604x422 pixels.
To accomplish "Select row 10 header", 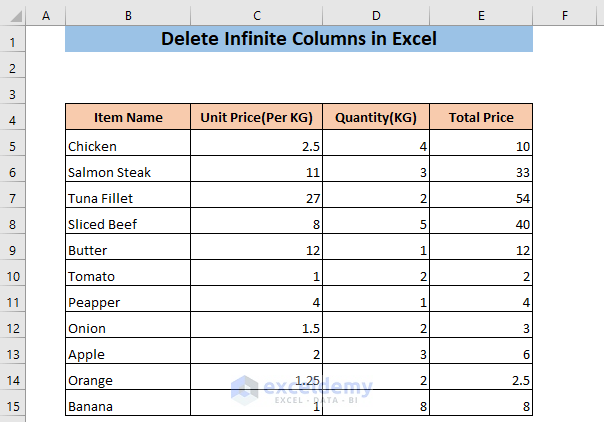I will pos(13,275).
